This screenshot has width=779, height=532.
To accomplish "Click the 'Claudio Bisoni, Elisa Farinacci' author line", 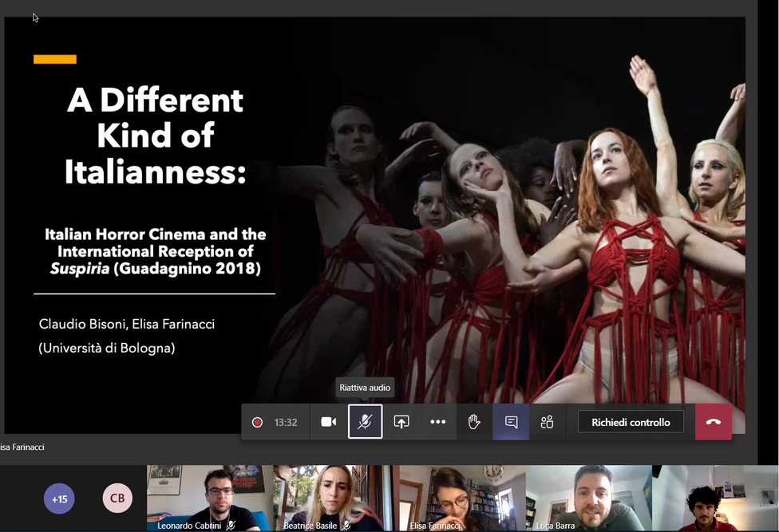I will (127, 324).
